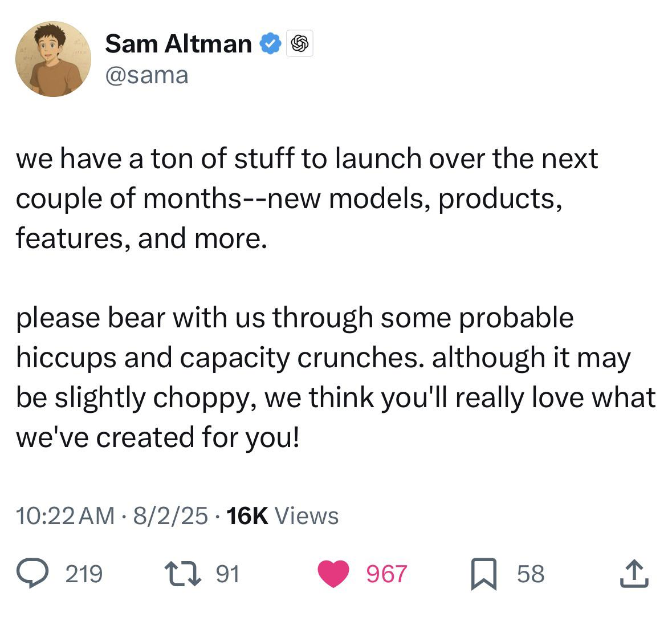Click the 91 reposts count
The width and height of the screenshot is (672, 617).
(x=227, y=574)
